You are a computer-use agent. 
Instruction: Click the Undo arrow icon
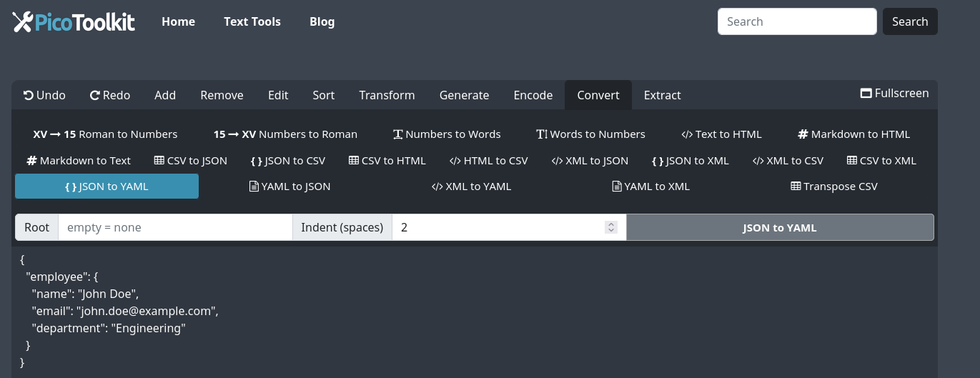point(29,95)
